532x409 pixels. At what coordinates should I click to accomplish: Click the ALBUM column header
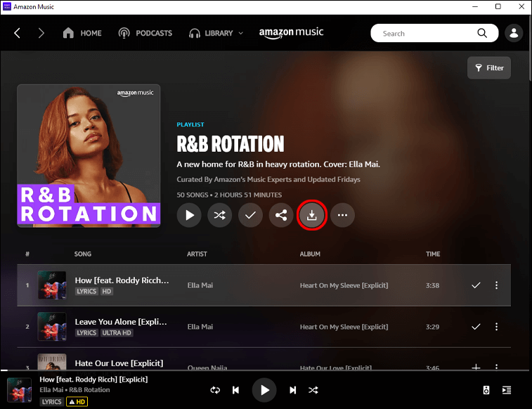pyautogui.click(x=310, y=254)
